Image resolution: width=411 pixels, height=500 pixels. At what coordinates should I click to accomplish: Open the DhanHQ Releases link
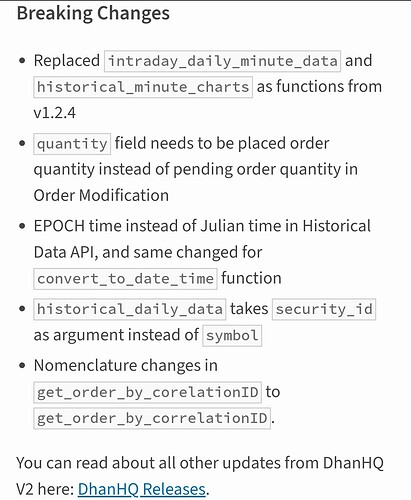tap(142, 489)
